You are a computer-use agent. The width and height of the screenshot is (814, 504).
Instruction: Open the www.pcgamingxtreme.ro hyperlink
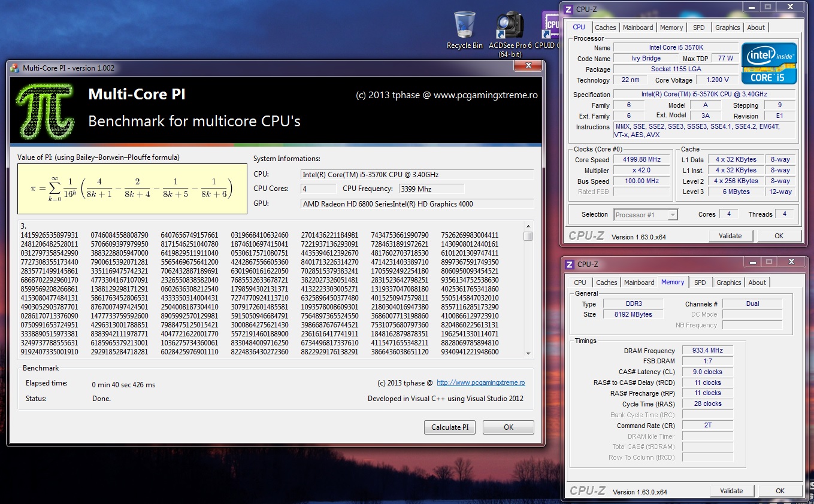pos(481,383)
